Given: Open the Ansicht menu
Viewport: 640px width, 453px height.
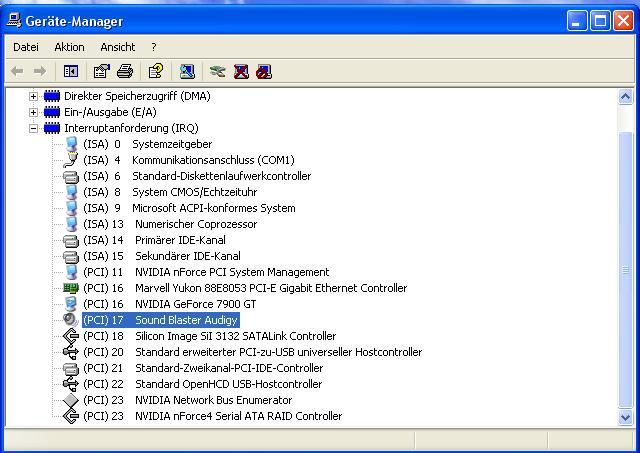Looking at the screenshot, I should (118, 47).
